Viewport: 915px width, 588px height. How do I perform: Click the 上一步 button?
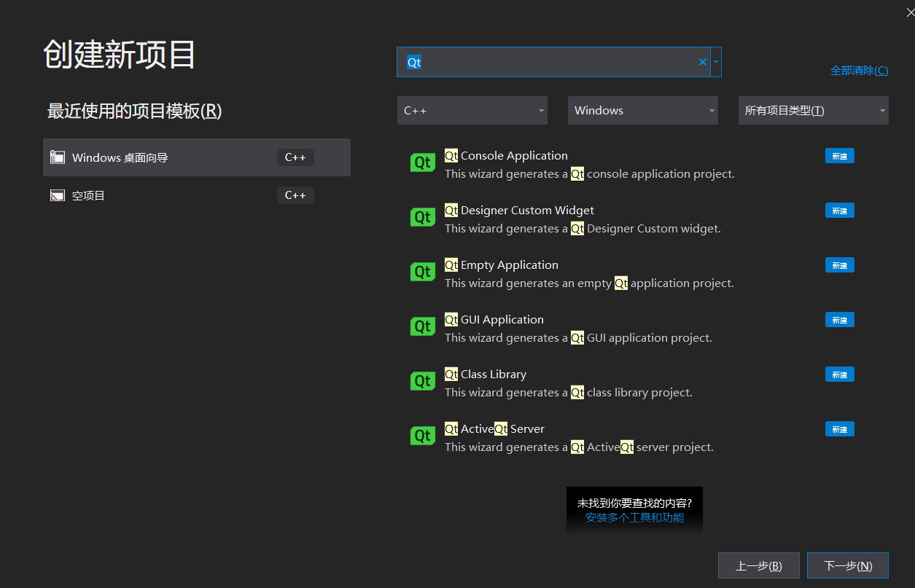point(758,565)
